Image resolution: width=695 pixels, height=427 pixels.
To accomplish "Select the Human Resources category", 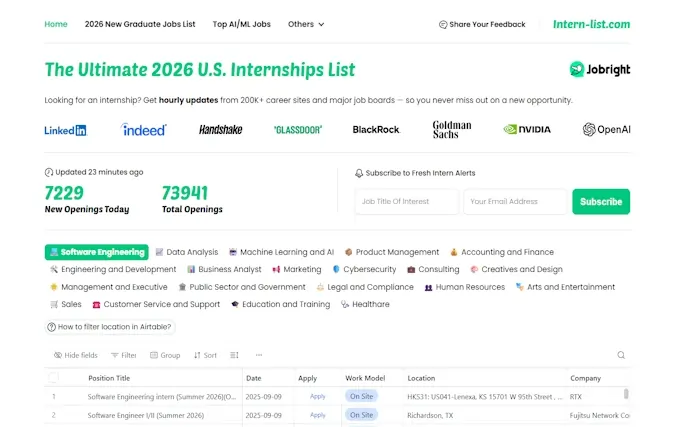I will (465, 287).
